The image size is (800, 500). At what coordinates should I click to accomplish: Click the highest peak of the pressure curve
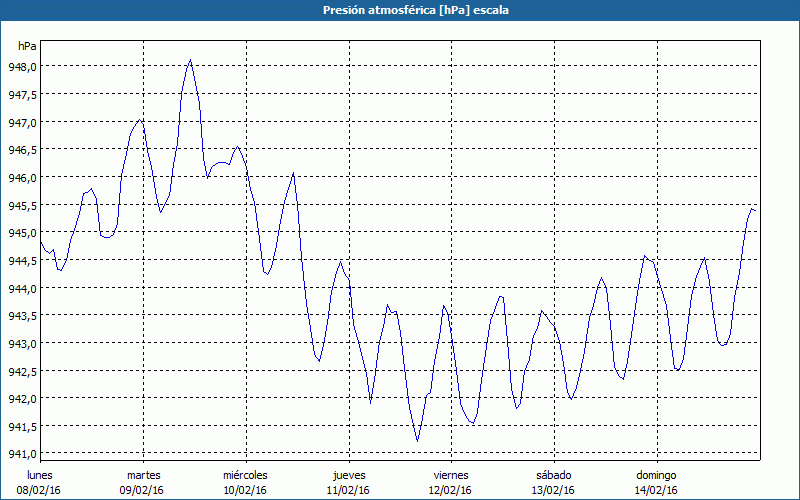click(x=190, y=61)
